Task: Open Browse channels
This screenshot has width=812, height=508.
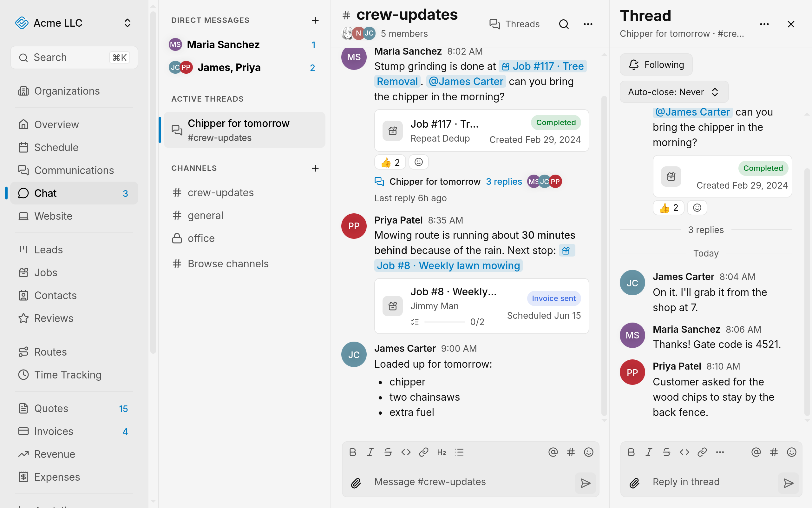Action: [245, 264]
